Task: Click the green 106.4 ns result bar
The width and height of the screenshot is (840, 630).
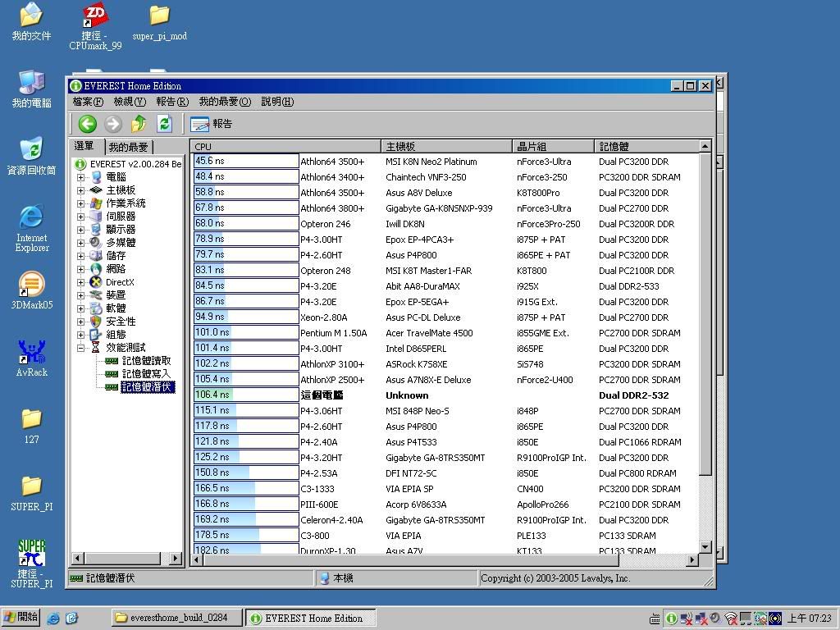Action: (x=246, y=395)
